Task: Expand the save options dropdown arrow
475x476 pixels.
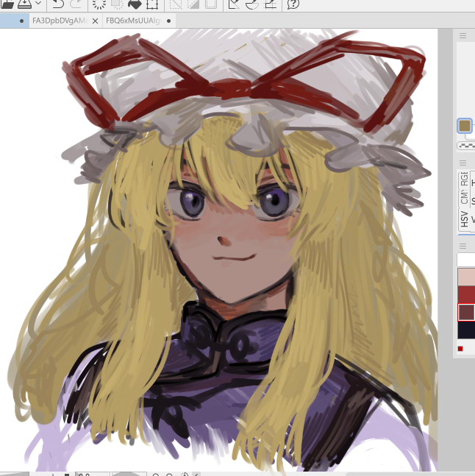Action: click(38, 3)
